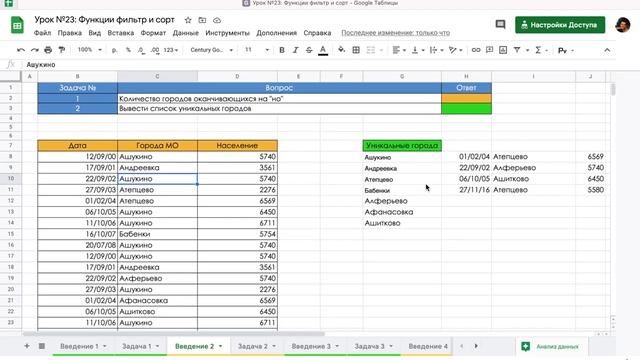Open the cell fill color picker
This screenshot has height=360, width=640.
click(x=342, y=50)
